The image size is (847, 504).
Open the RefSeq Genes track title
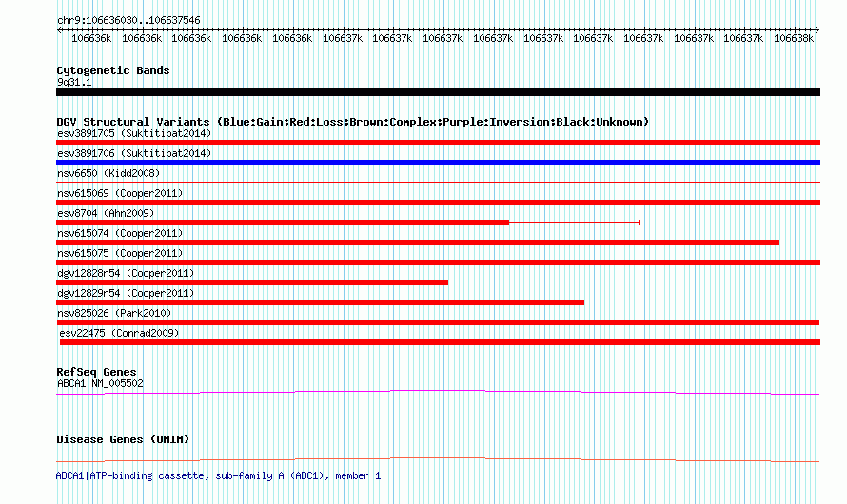tap(97, 372)
